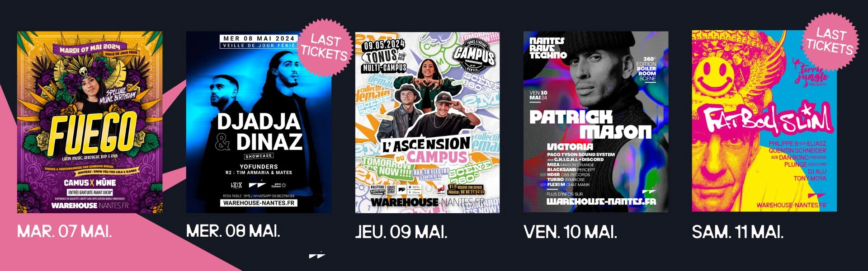The width and height of the screenshot is (868, 271).
Task: Click Last Tickets badge on Djadja & Dinaz
Action: click(x=325, y=47)
